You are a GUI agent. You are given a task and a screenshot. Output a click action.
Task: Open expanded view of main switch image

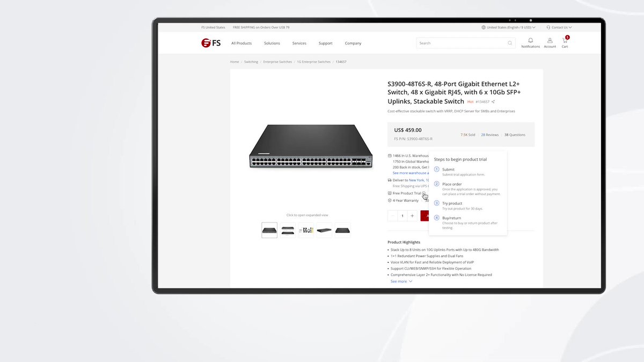coord(310,146)
